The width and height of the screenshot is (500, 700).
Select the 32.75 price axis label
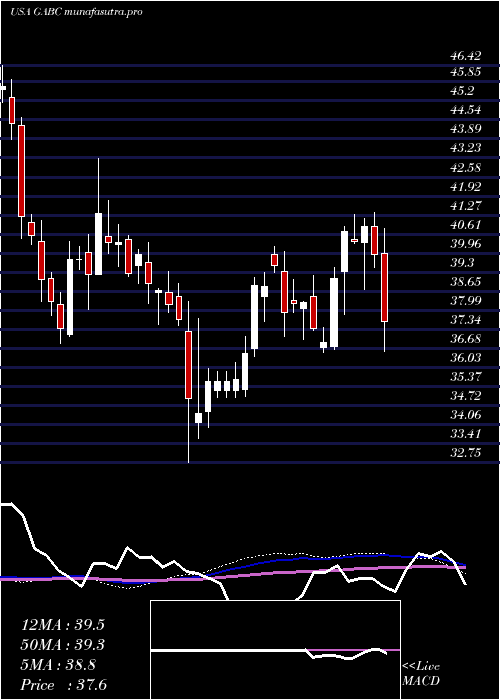tap(466, 453)
